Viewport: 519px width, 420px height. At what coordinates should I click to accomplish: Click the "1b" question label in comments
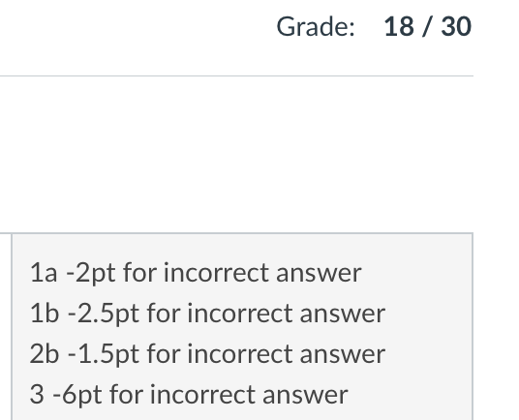pyautogui.click(x=45, y=313)
